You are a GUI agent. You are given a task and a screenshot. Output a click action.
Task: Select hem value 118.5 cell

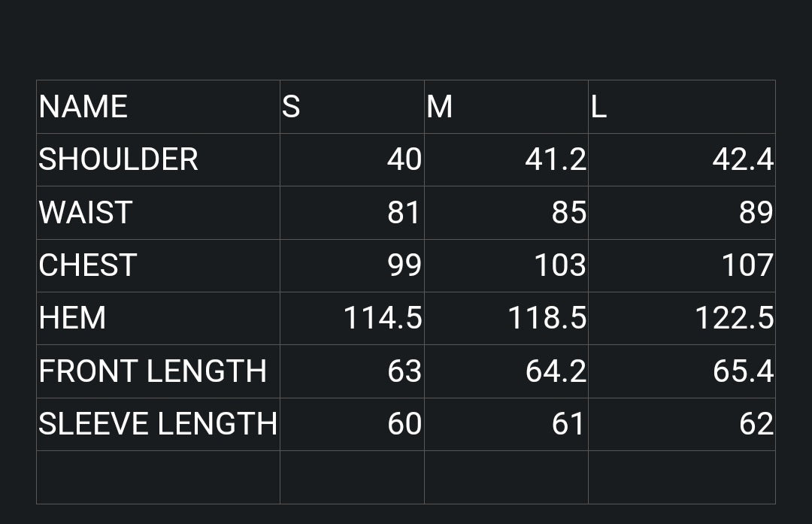(506, 318)
